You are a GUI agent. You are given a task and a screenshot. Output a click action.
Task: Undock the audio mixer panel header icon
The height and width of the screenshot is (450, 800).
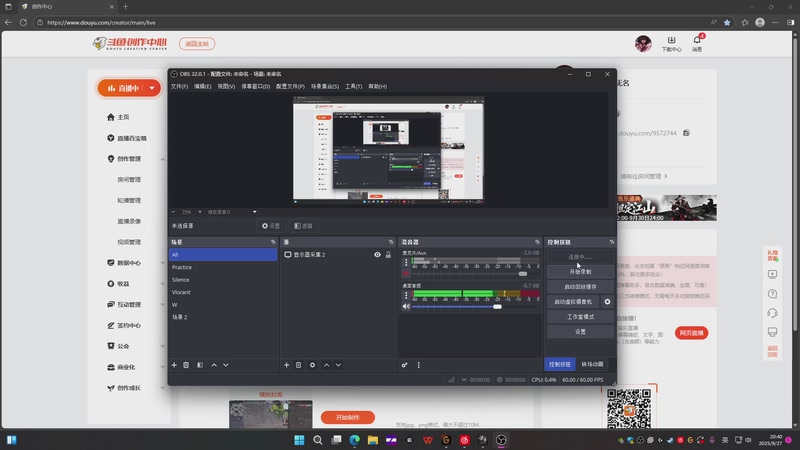pos(537,242)
